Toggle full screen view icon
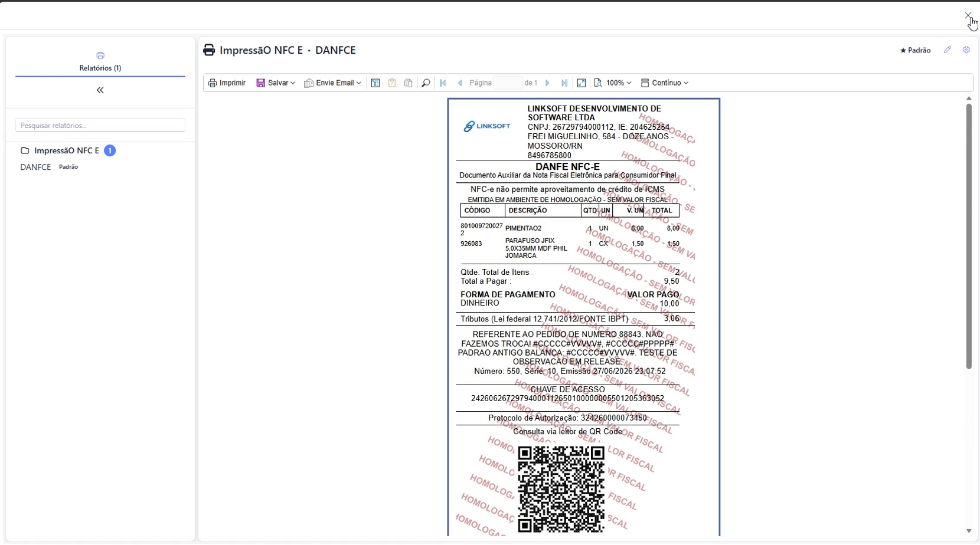The image size is (980, 545). pyautogui.click(x=582, y=83)
